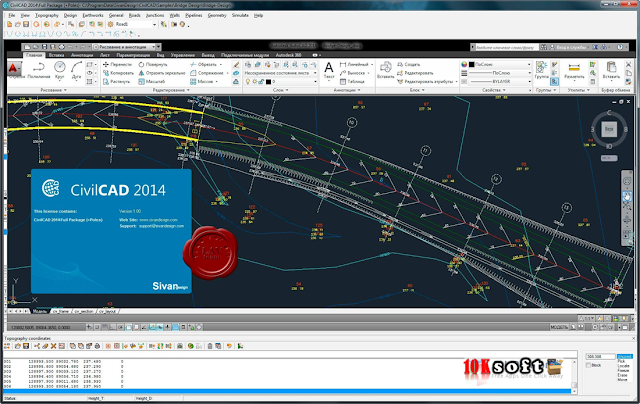Click the Текст text tool
This screenshot has height=404, width=640.
pos(329,70)
